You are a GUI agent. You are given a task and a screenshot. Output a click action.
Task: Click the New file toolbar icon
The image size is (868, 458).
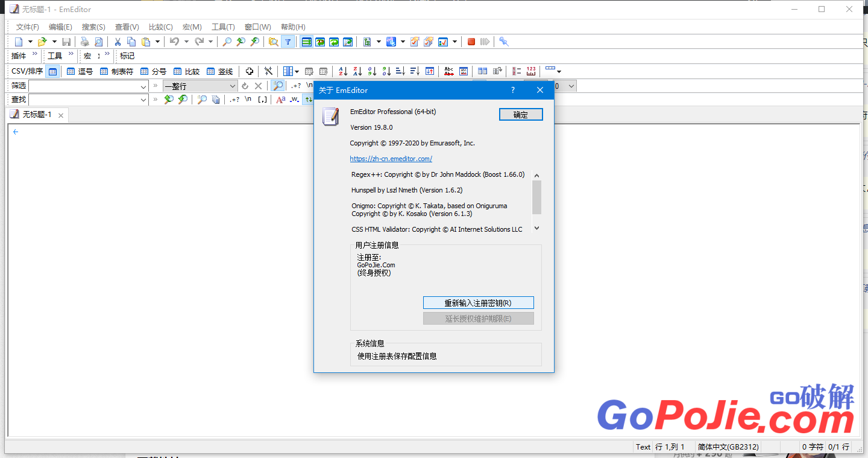(x=19, y=42)
